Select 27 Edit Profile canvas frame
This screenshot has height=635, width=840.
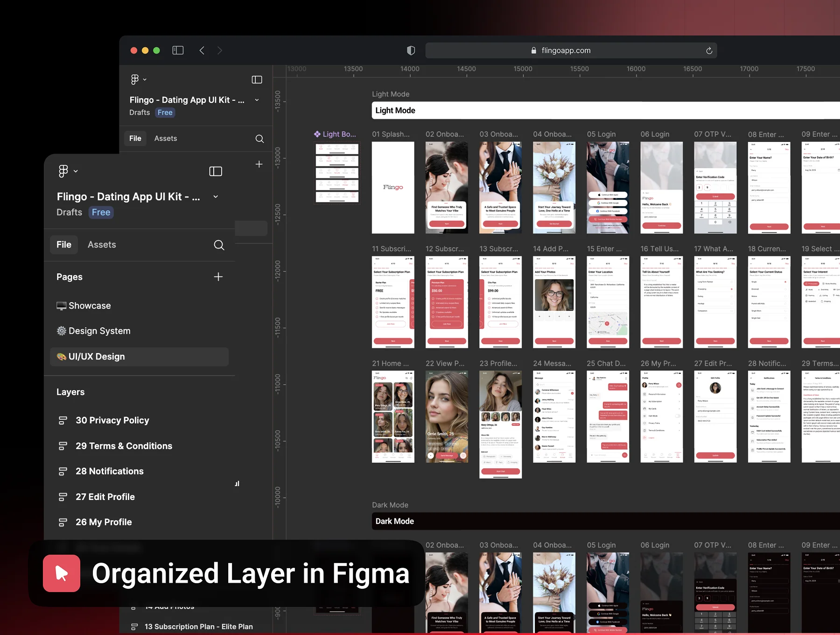pyautogui.click(x=715, y=416)
